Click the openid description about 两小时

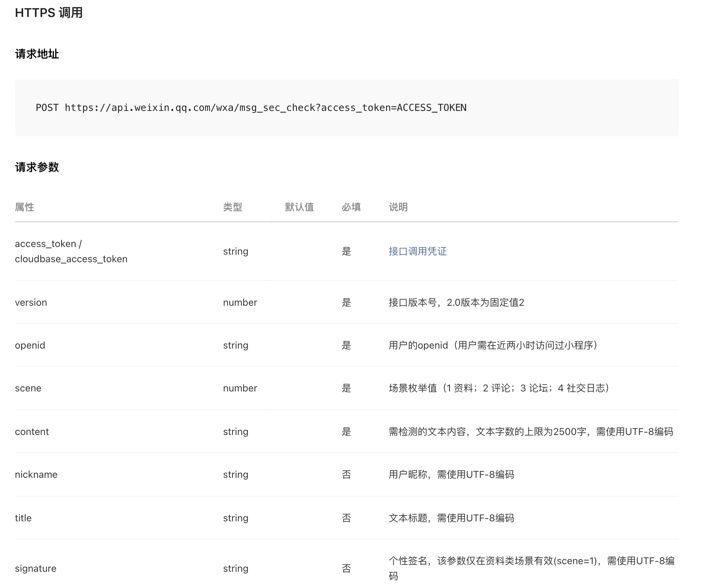coord(493,345)
